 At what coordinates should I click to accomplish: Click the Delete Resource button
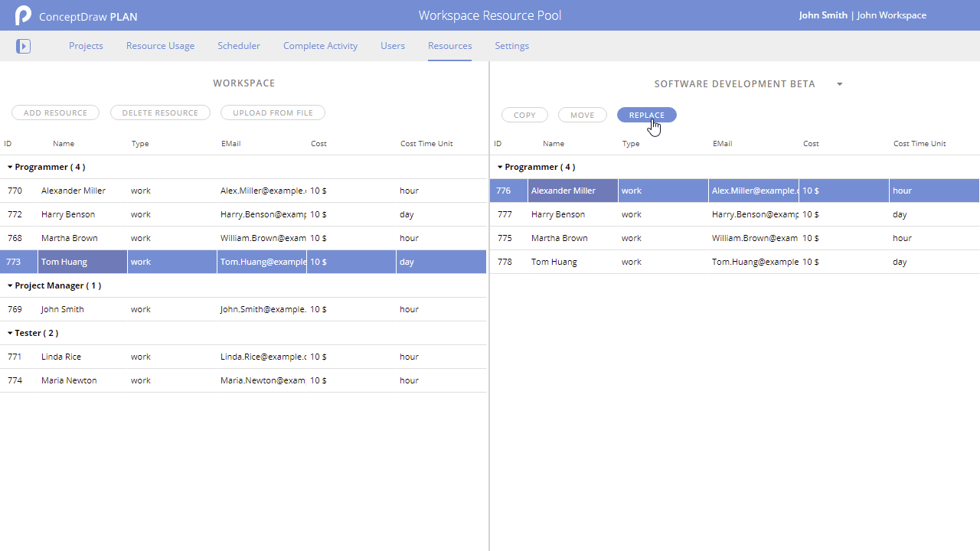(x=160, y=112)
